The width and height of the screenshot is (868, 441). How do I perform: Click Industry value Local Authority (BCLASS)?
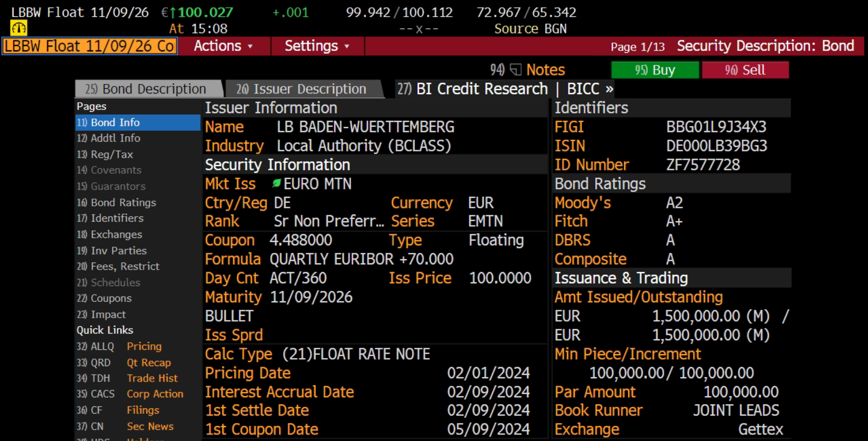364,146
